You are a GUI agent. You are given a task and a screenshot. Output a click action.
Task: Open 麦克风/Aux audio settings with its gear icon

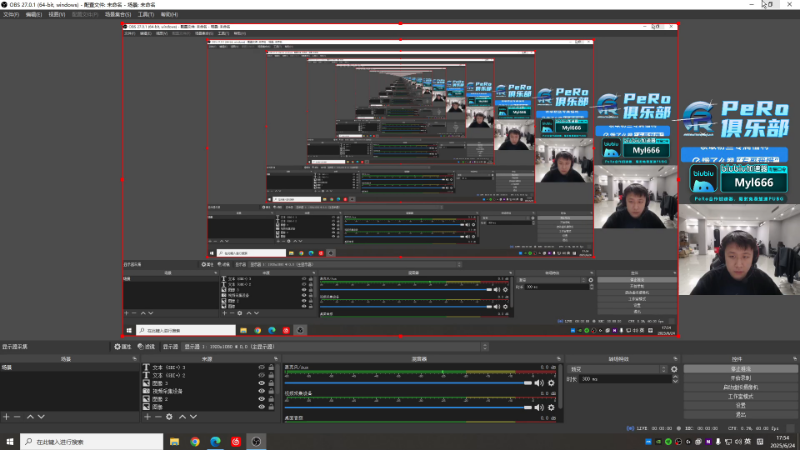pyautogui.click(x=551, y=383)
